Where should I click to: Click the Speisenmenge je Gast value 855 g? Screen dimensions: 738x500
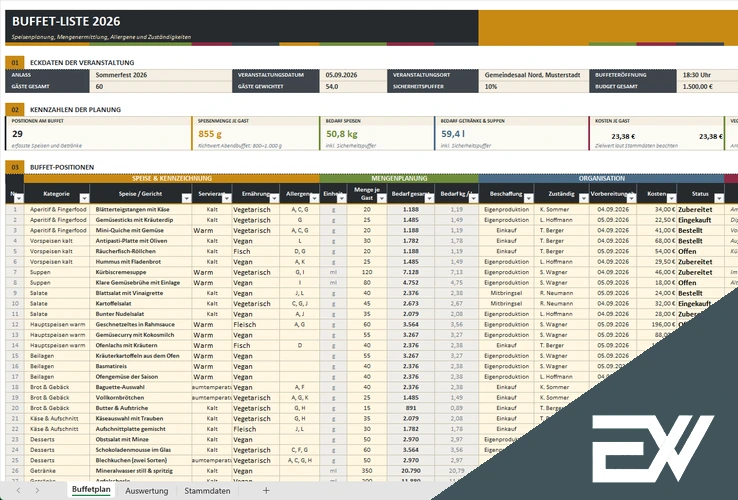point(210,134)
